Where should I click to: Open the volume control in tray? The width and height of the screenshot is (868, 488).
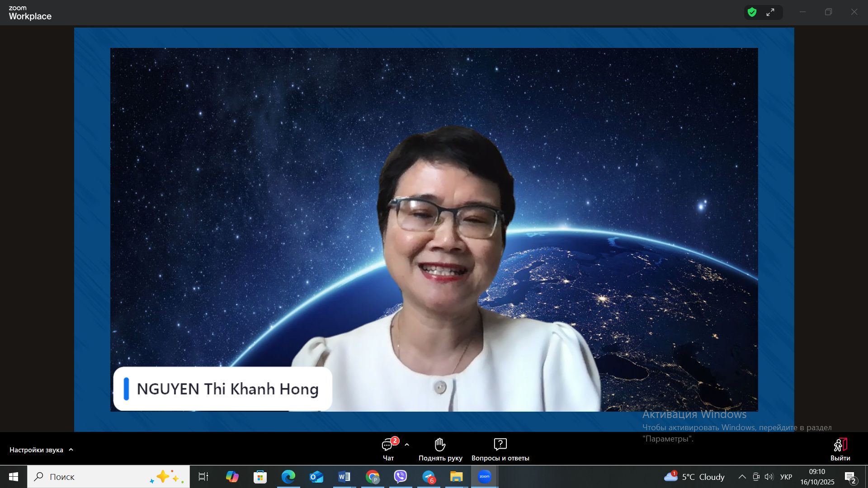tap(769, 477)
